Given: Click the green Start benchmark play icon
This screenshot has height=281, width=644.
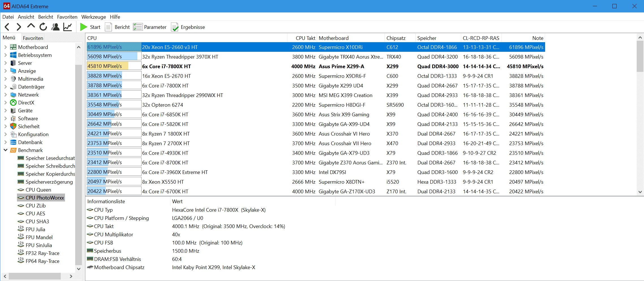Looking at the screenshot, I should pyautogui.click(x=83, y=27).
